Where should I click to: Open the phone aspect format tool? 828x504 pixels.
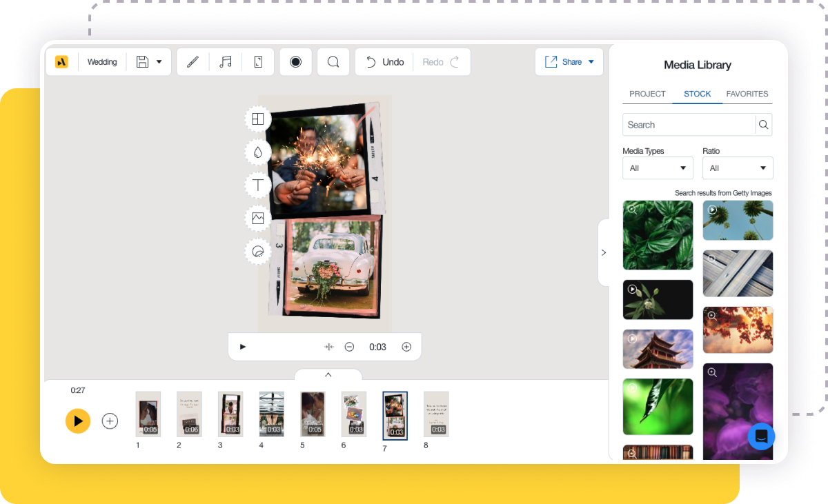pyautogui.click(x=257, y=61)
